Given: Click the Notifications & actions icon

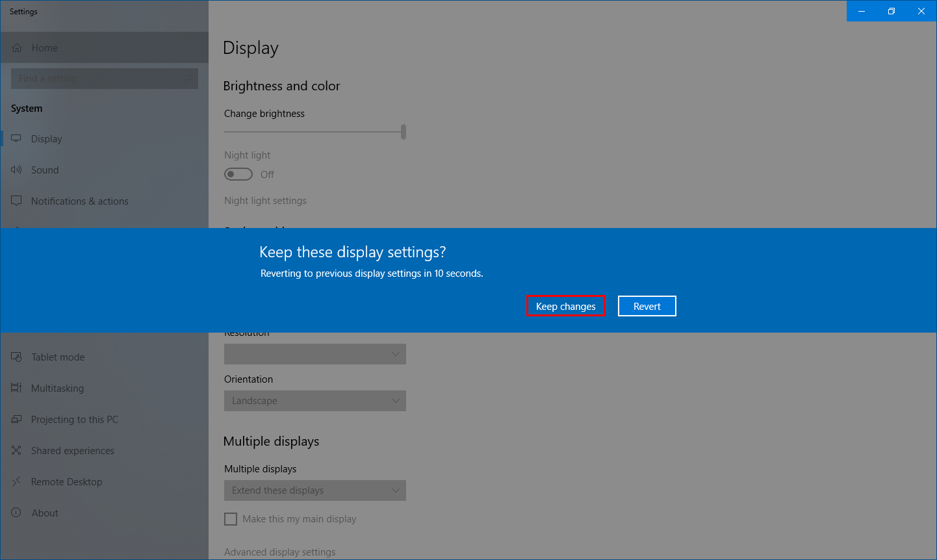Looking at the screenshot, I should pyautogui.click(x=16, y=201).
